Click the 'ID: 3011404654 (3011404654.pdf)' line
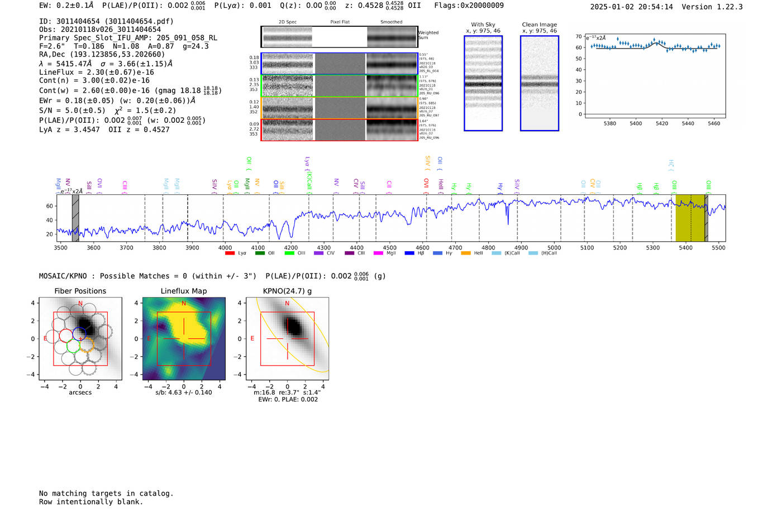782x532 pixels. click(x=106, y=21)
